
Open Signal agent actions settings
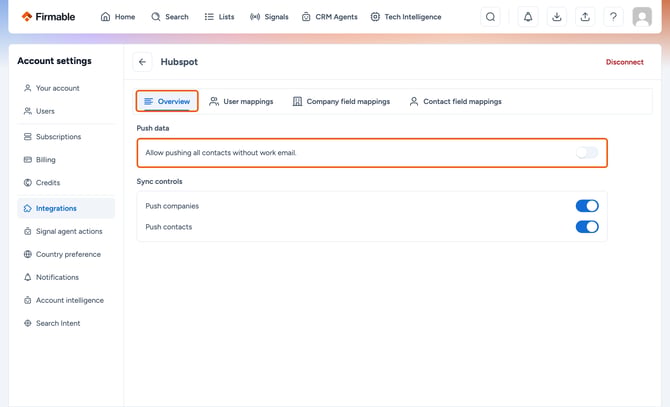point(66,231)
